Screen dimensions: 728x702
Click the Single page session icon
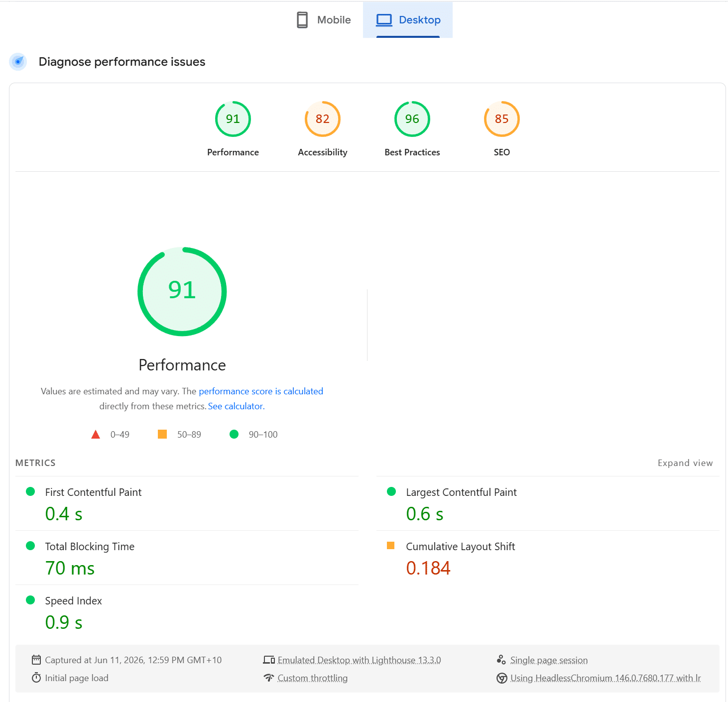click(501, 660)
